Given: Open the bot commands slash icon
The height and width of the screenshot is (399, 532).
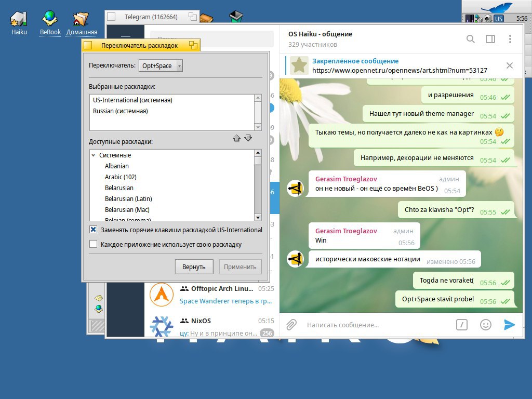Looking at the screenshot, I should pos(461,325).
